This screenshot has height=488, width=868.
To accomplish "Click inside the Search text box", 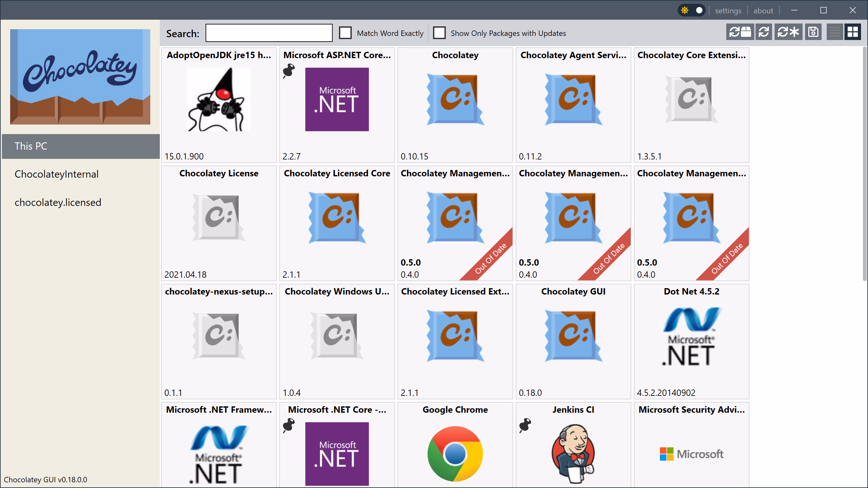I will point(268,33).
